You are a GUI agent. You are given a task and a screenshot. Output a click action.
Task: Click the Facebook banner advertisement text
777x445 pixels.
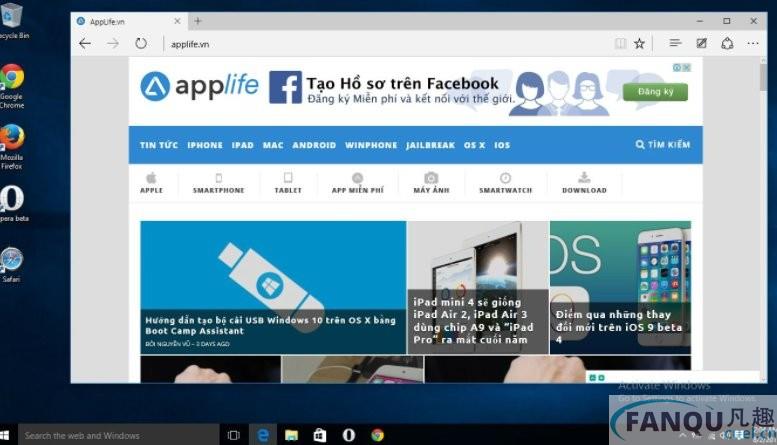(x=410, y=90)
